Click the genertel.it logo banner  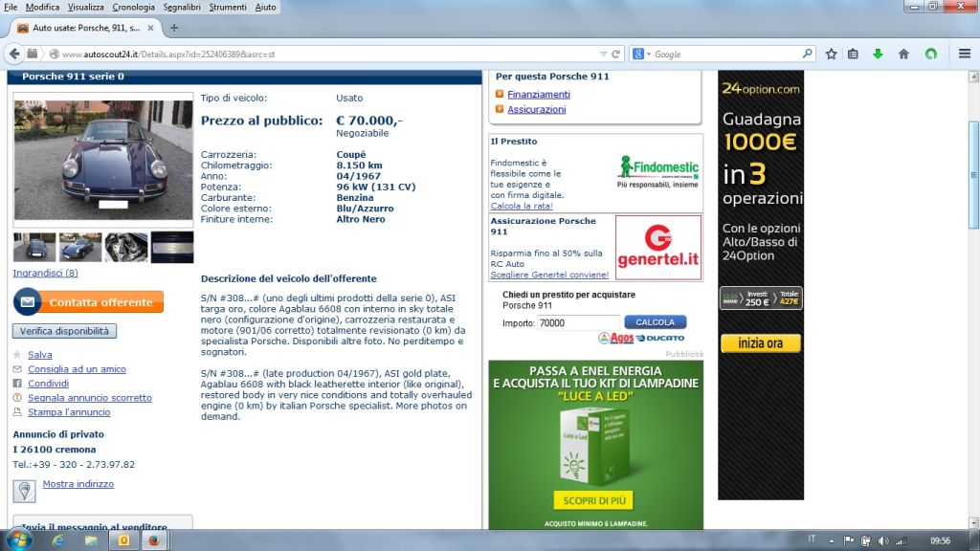pyautogui.click(x=658, y=248)
